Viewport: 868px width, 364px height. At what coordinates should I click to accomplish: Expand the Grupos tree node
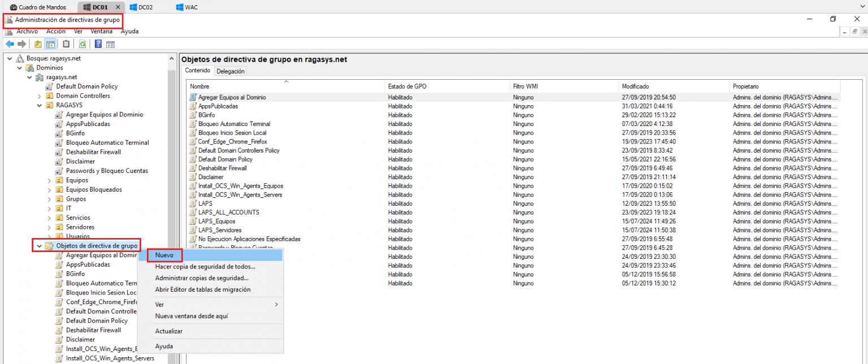pos(49,199)
